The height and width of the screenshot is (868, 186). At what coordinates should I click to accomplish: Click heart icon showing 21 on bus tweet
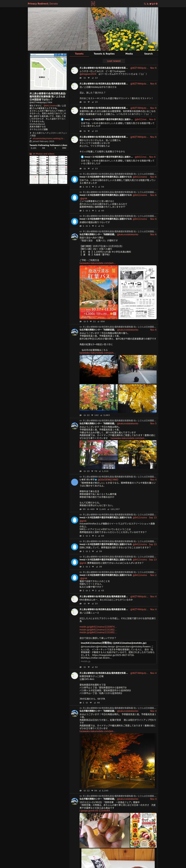91,321
